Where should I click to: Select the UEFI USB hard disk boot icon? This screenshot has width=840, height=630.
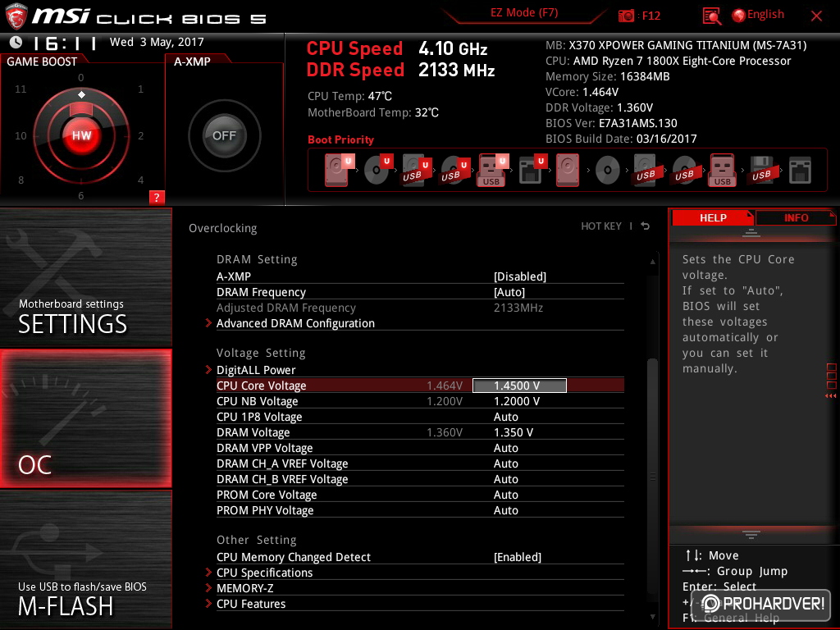pos(417,170)
